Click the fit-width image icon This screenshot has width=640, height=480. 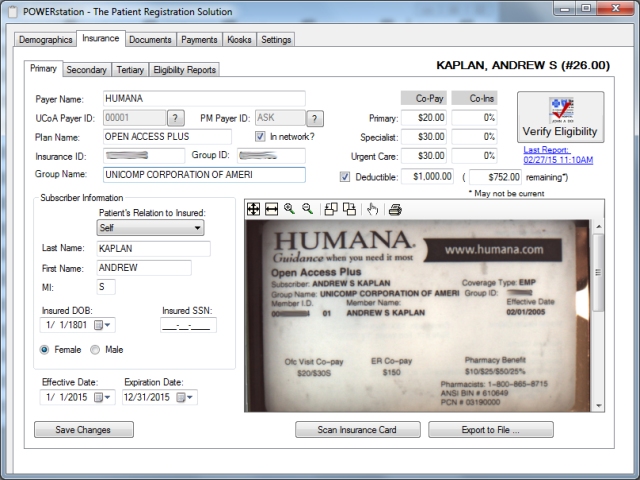[x=271, y=209]
